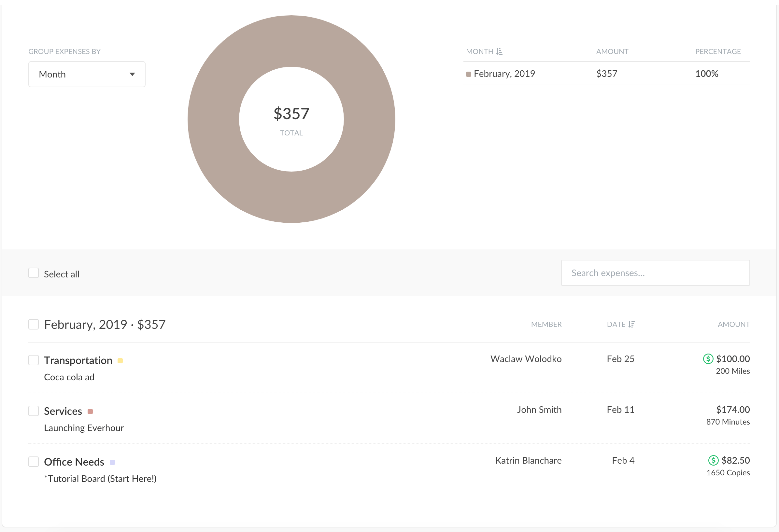Toggle the Select all checkbox
The image size is (779, 532).
click(34, 273)
